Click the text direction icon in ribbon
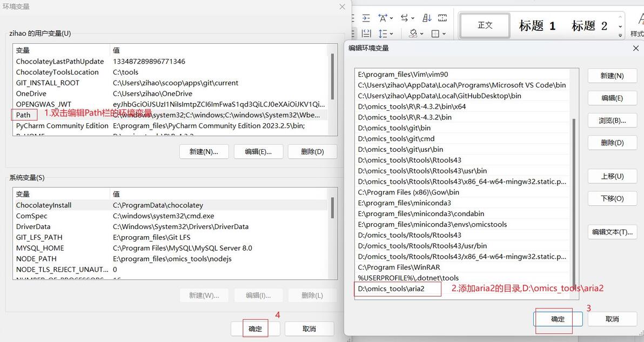 [405, 18]
